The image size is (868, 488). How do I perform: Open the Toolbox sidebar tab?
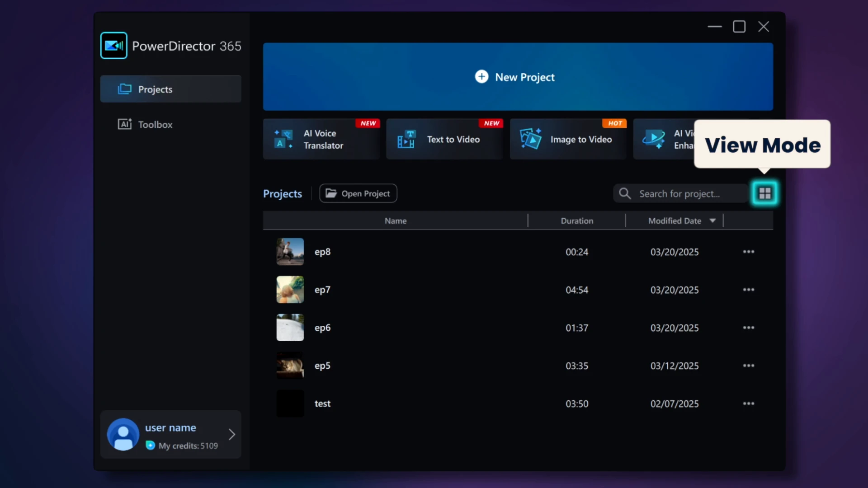point(170,124)
